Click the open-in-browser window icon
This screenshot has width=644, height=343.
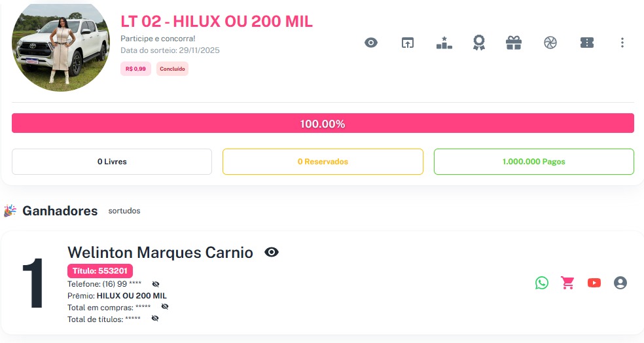click(408, 43)
